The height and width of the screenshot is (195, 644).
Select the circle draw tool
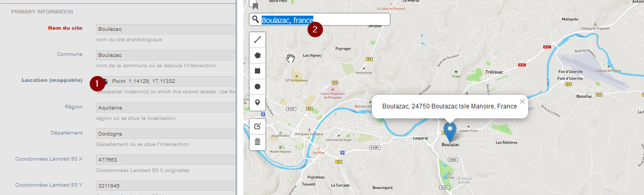pyautogui.click(x=257, y=86)
